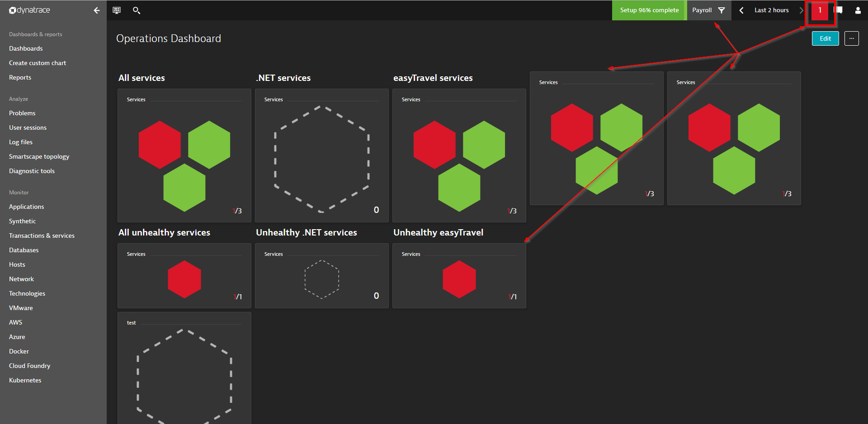Click the Operations Dashboard title

tap(169, 38)
